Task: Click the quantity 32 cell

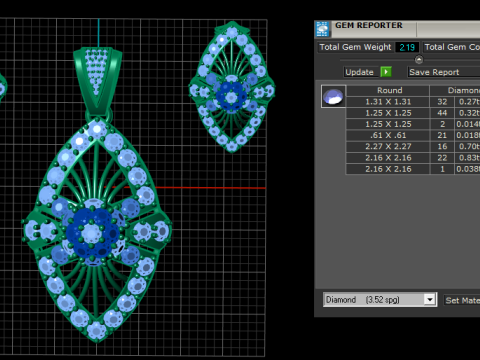Action: coord(442,102)
